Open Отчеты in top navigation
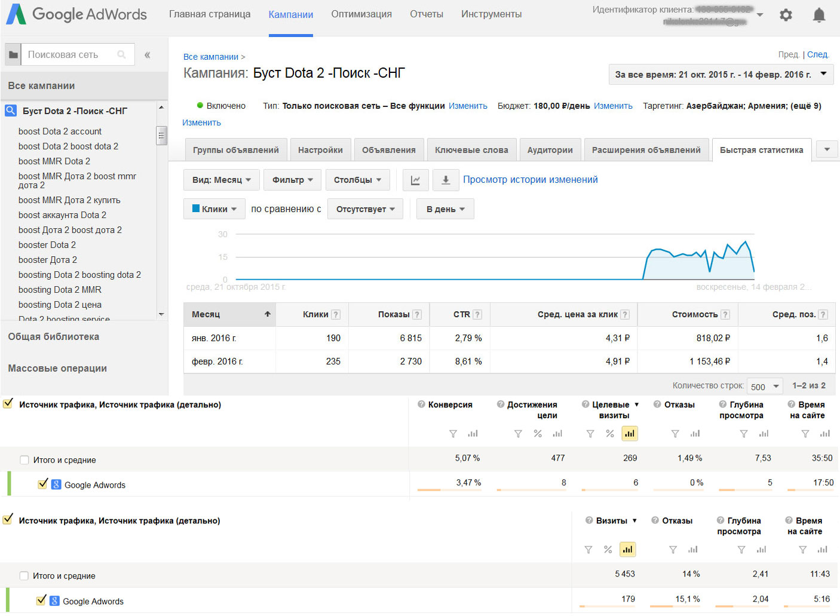 pos(427,14)
